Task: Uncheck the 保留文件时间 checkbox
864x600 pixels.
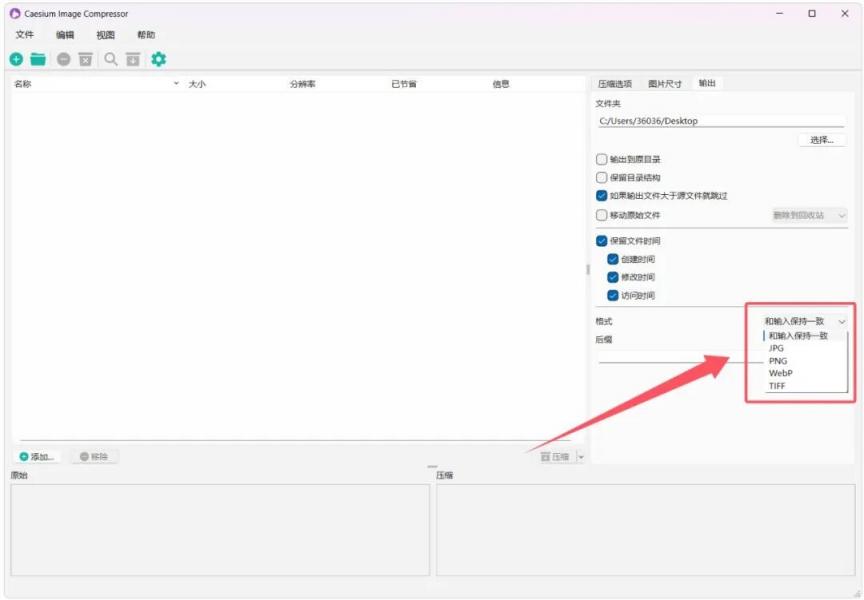Action: pyautogui.click(x=601, y=241)
